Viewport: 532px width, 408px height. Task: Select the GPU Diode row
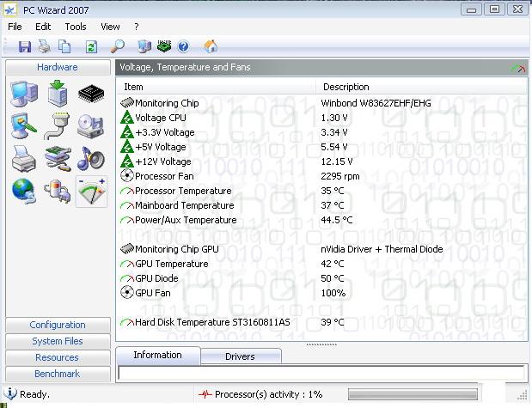click(x=321, y=278)
